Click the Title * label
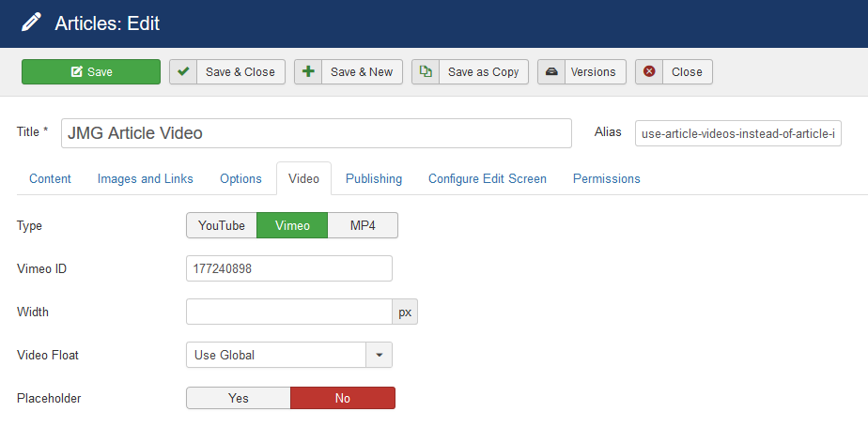The image size is (868, 442). click(x=32, y=131)
